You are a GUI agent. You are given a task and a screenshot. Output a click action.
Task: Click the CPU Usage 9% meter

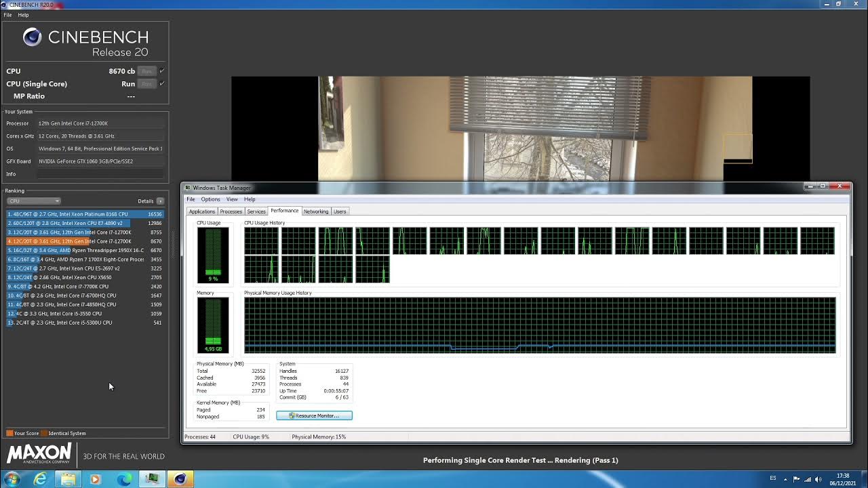[x=213, y=255]
